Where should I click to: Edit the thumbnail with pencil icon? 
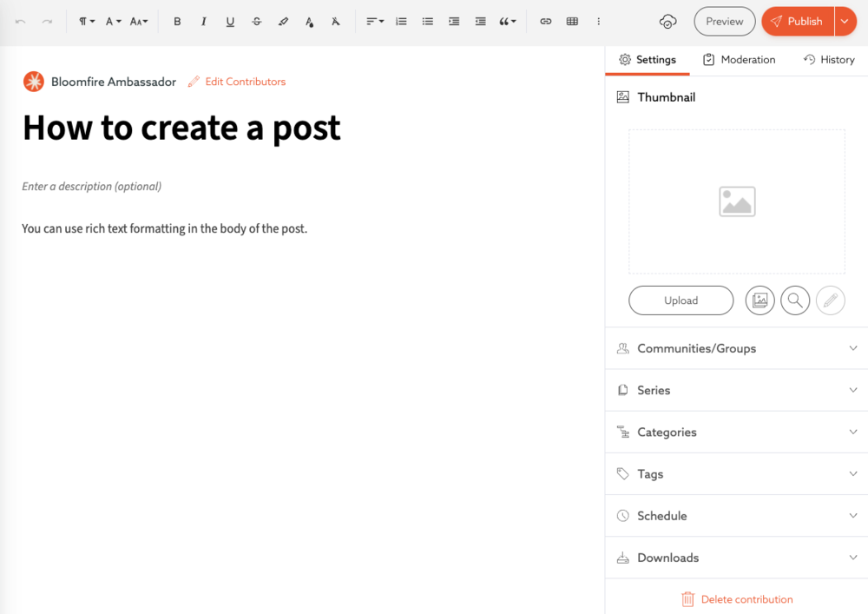pos(831,300)
